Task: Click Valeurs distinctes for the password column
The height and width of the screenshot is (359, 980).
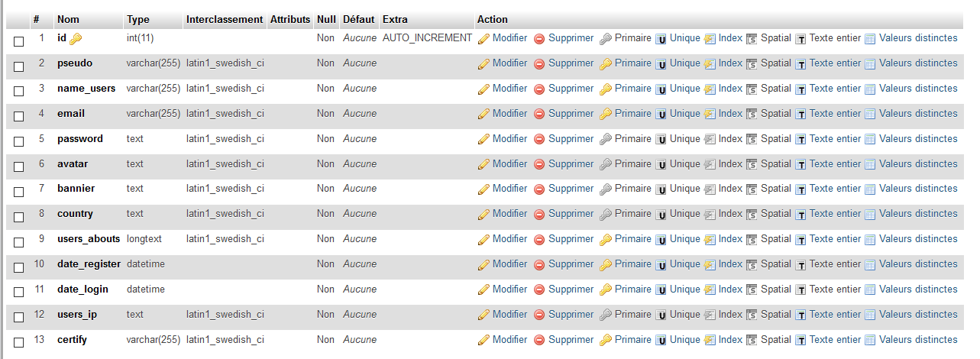Action: [x=918, y=138]
